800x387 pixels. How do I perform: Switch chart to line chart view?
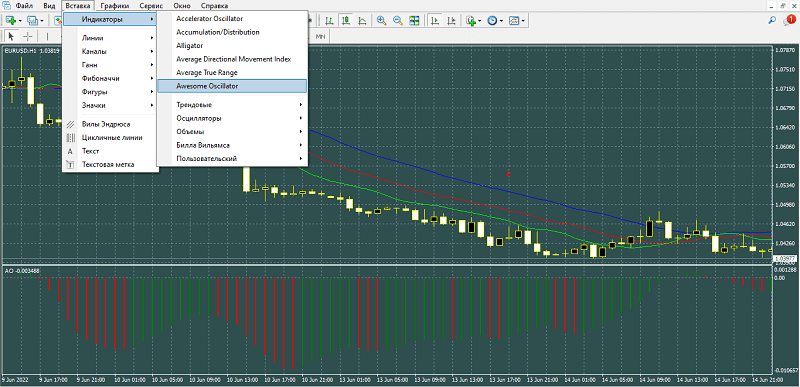(362, 20)
